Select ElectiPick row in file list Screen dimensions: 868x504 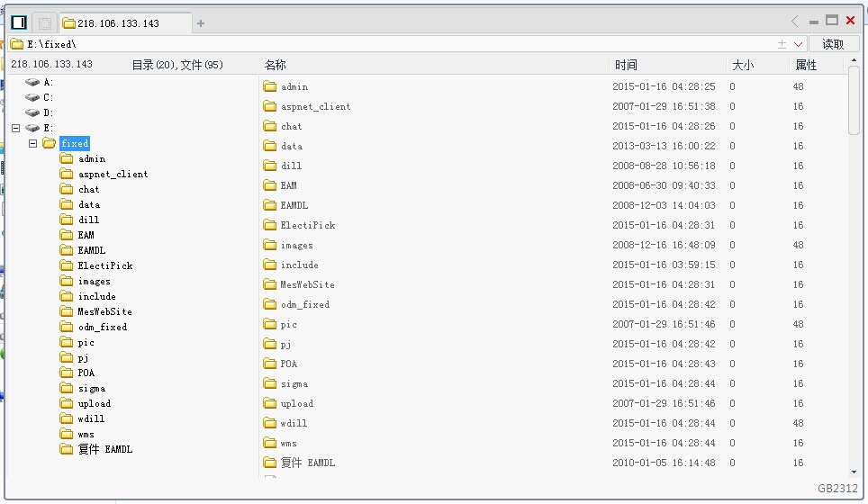553,225
